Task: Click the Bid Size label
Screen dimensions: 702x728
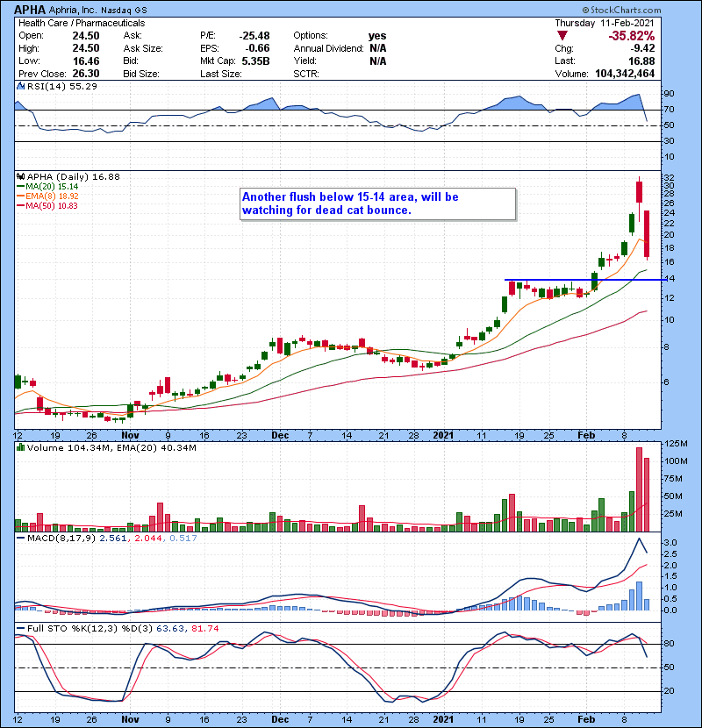Action: tap(141, 74)
